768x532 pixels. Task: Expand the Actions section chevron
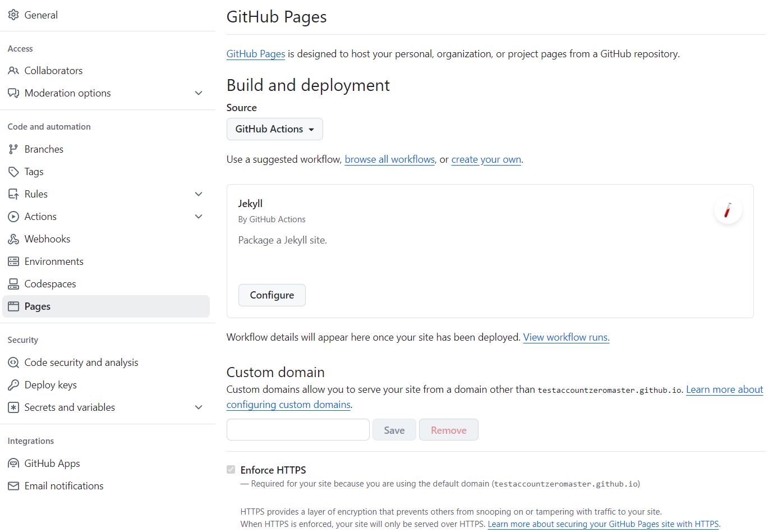tap(199, 217)
